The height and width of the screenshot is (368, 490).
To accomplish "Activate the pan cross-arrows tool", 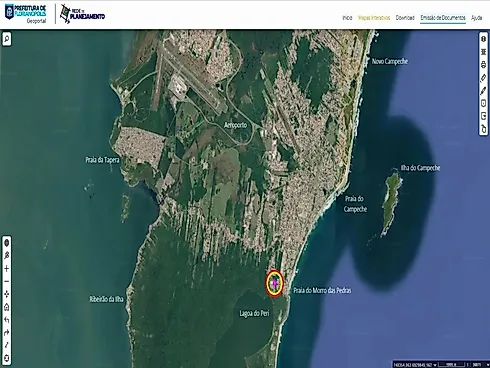I will click(x=7, y=294).
